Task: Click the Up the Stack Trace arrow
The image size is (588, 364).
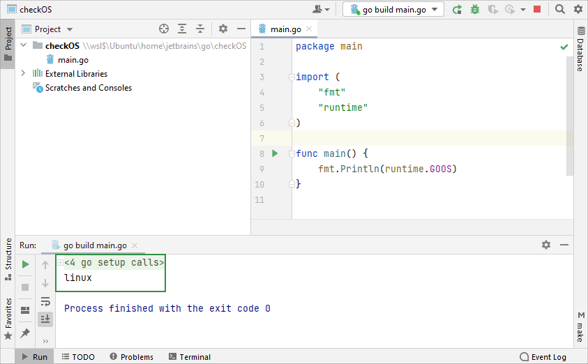Action: [x=45, y=265]
